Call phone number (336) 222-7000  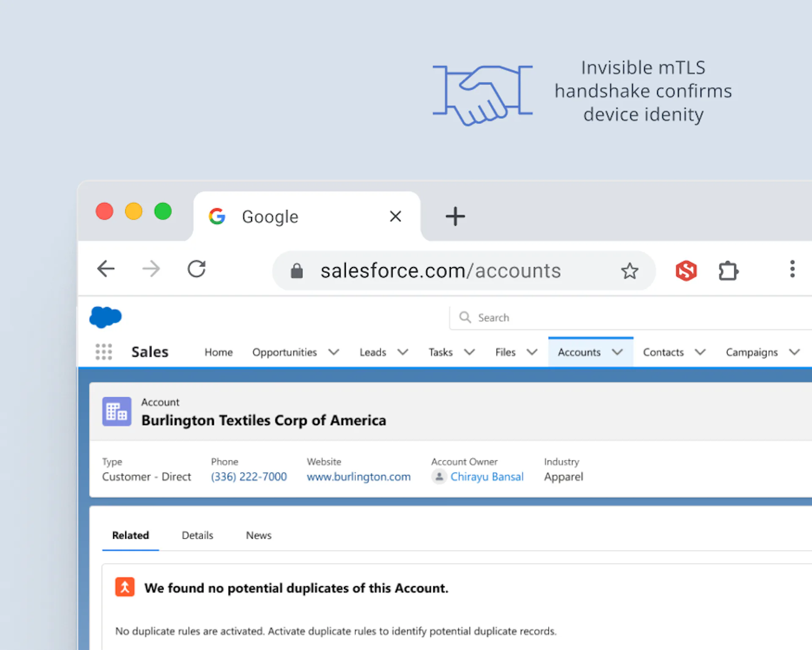[249, 477]
